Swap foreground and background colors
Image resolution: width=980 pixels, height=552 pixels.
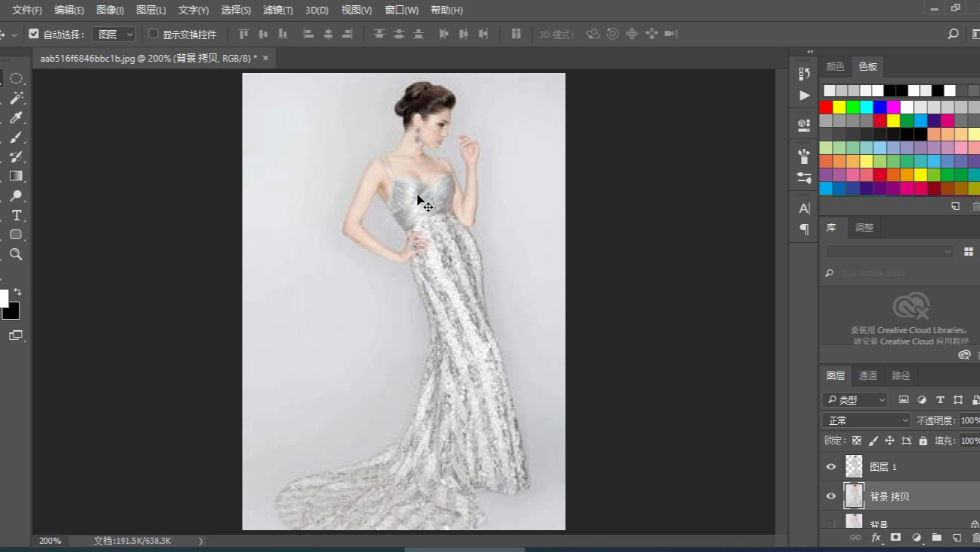pyautogui.click(x=17, y=292)
